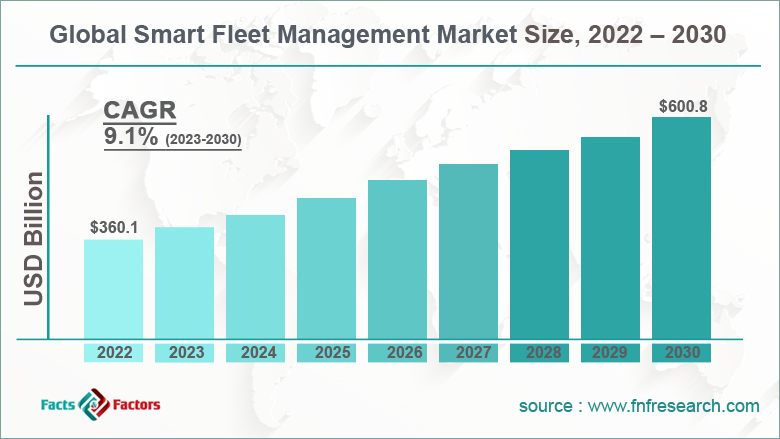Viewport: 780px width, 439px height.
Task: Select the 2022 year label
Action: (x=114, y=352)
